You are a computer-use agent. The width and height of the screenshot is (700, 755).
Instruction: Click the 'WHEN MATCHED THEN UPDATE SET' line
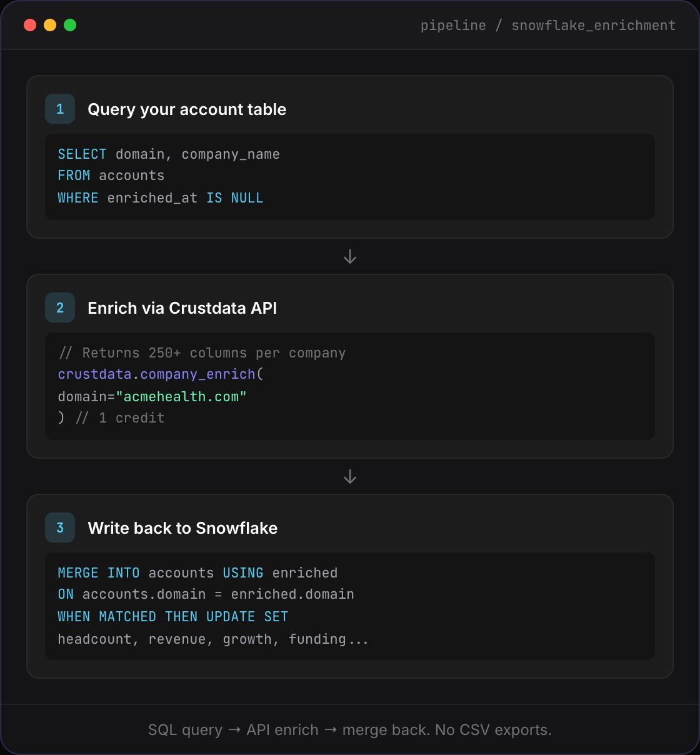coord(173,617)
